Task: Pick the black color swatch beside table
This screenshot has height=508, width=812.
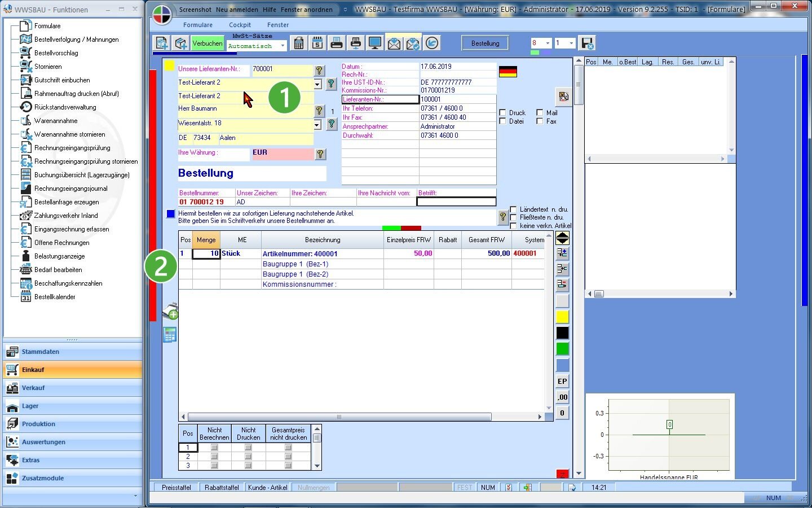Action: pos(562,332)
